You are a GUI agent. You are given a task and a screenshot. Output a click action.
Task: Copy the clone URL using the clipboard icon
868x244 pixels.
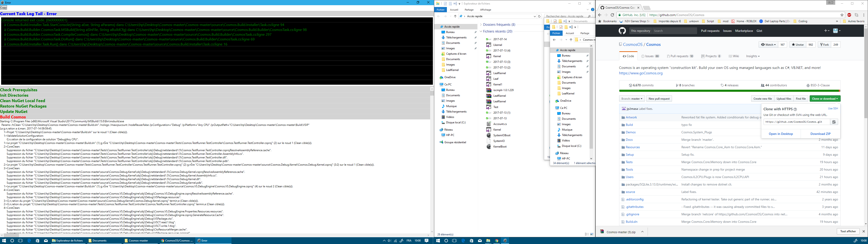pos(834,122)
